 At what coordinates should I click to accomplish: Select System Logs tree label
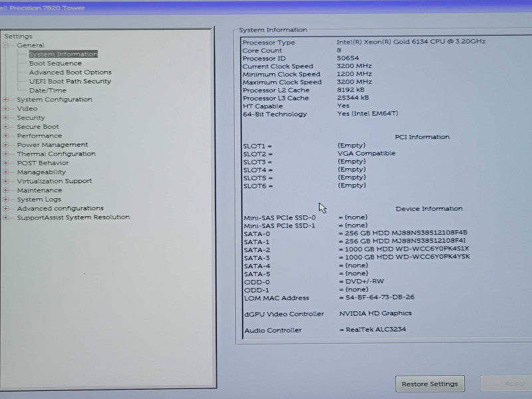tap(39, 199)
